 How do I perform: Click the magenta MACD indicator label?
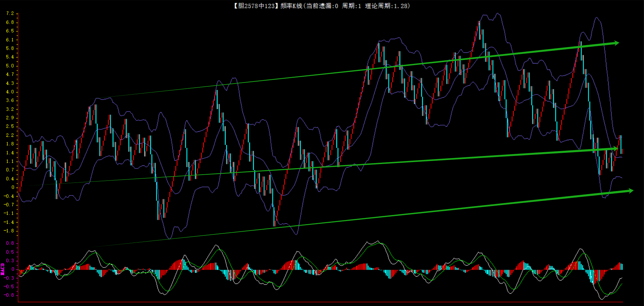click(3, 269)
